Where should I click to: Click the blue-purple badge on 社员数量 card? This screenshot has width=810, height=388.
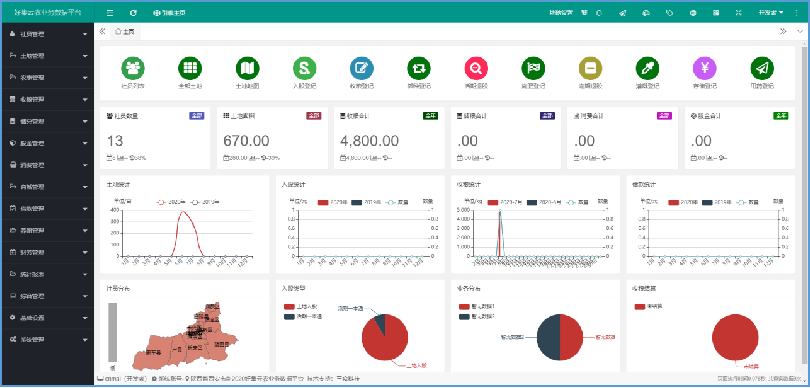click(197, 116)
